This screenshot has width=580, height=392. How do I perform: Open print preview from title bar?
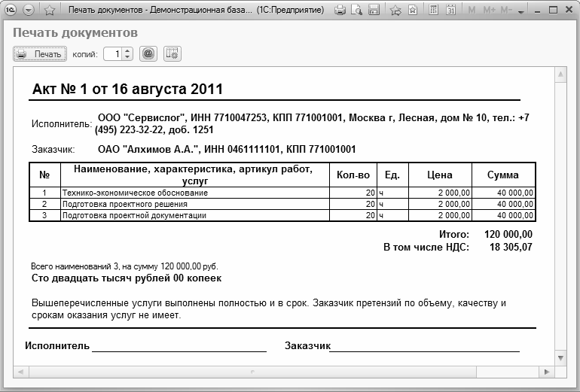(x=356, y=11)
